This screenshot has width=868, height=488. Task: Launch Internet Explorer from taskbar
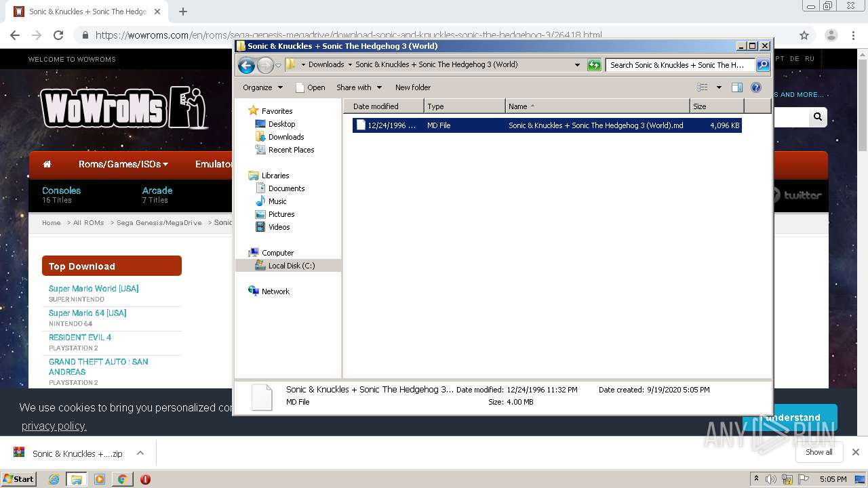54,479
